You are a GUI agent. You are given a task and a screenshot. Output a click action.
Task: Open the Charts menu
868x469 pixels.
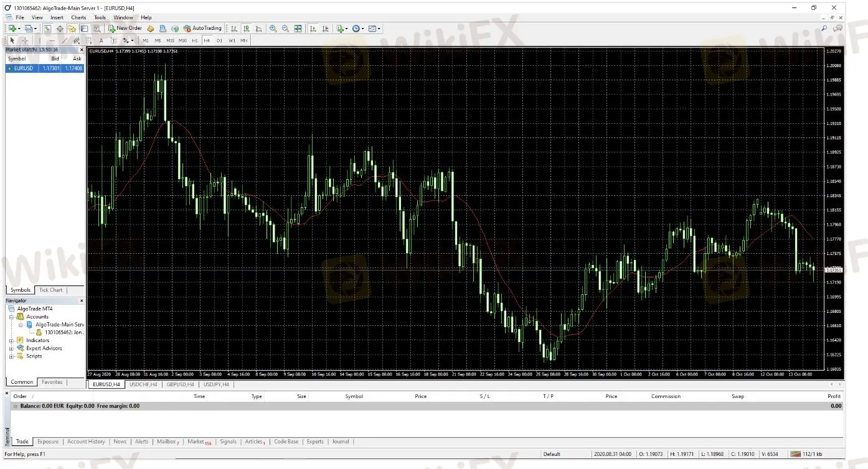[x=78, y=17]
